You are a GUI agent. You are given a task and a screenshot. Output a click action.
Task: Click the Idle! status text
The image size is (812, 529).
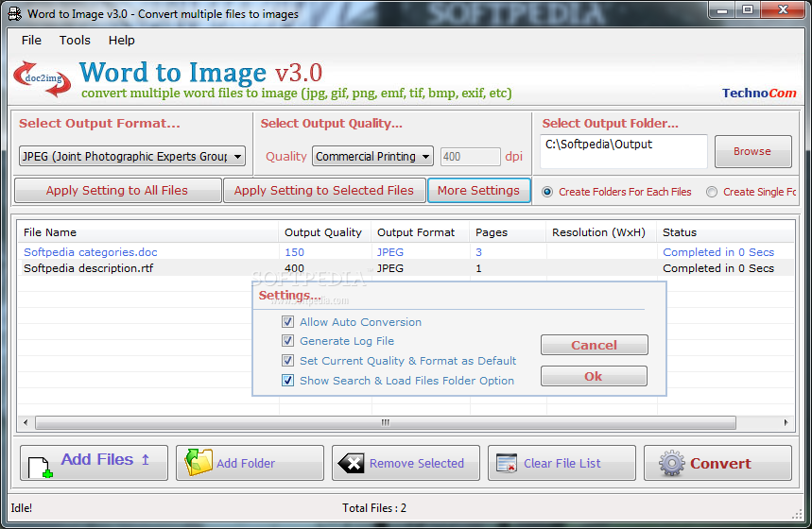[x=21, y=508]
